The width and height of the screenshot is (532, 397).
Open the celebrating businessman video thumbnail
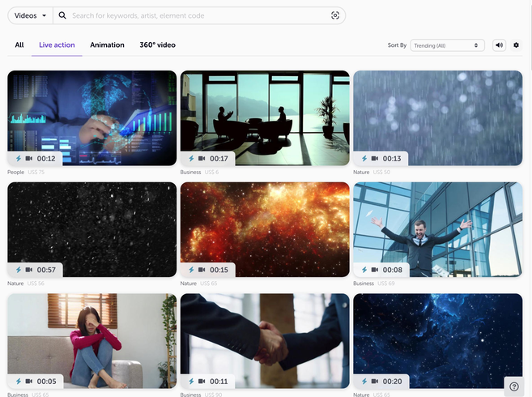(x=438, y=229)
